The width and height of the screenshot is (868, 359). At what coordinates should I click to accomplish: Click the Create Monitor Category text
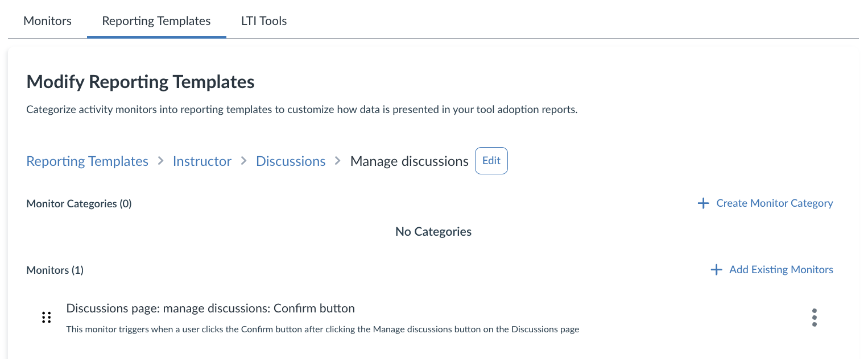(774, 203)
